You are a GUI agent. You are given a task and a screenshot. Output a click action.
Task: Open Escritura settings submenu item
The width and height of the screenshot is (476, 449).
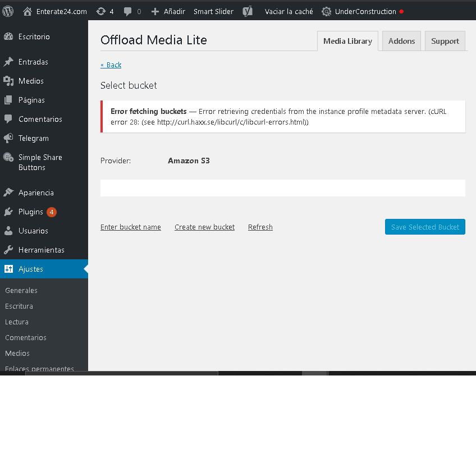(x=19, y=306)
